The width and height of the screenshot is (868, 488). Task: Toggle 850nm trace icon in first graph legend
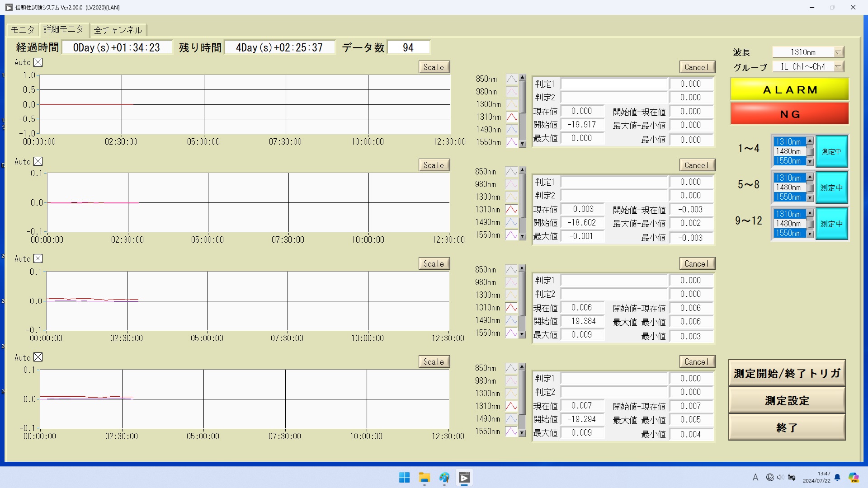(x=511, y=79)
